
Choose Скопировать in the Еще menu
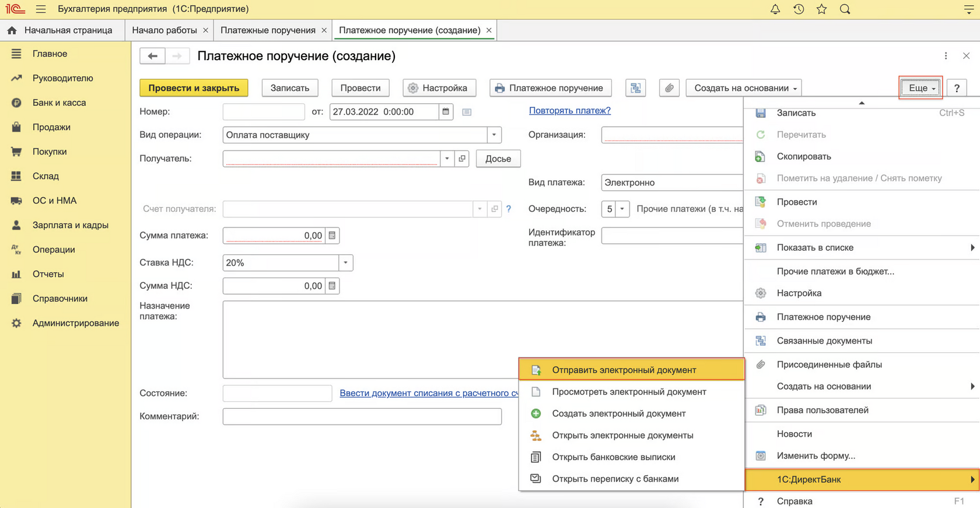tap(862, 156)
